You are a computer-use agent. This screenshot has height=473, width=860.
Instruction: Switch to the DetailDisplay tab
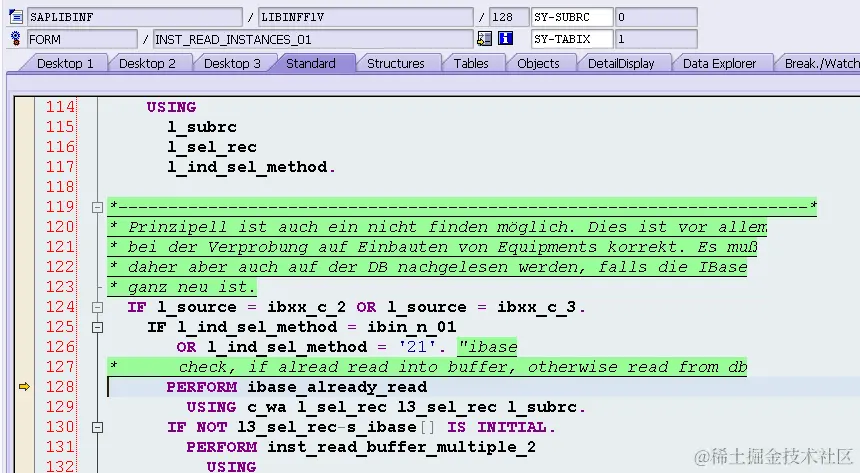[x=621, y=64]
